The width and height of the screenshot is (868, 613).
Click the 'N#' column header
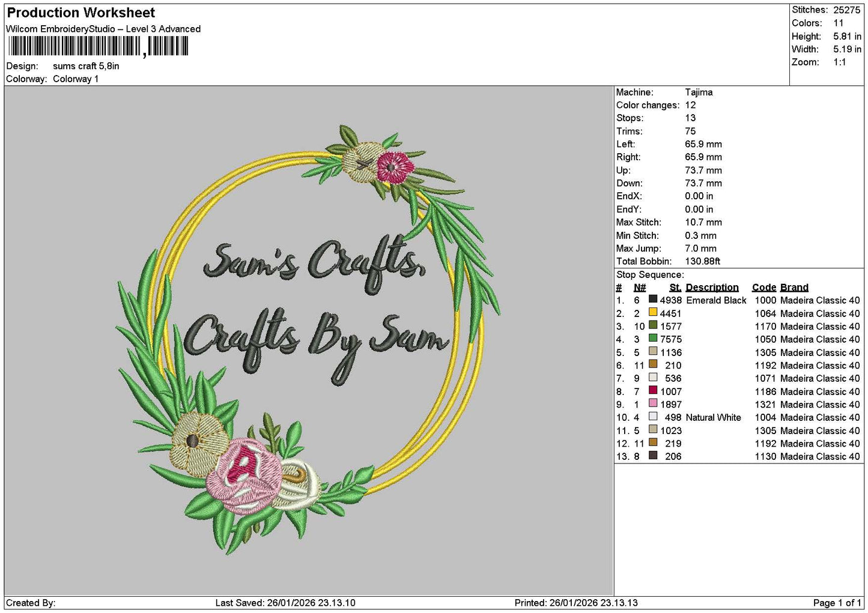[x=640, y=288]
